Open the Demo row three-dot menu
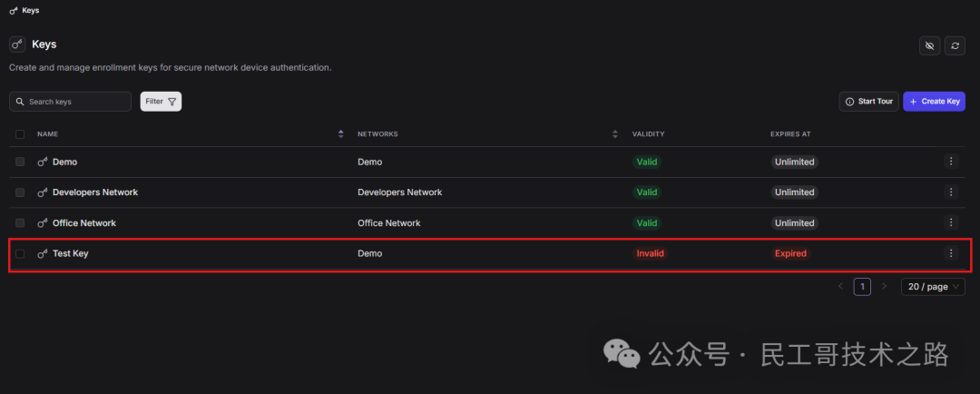Viewport: 980px width, 394px height. [950, 162]
